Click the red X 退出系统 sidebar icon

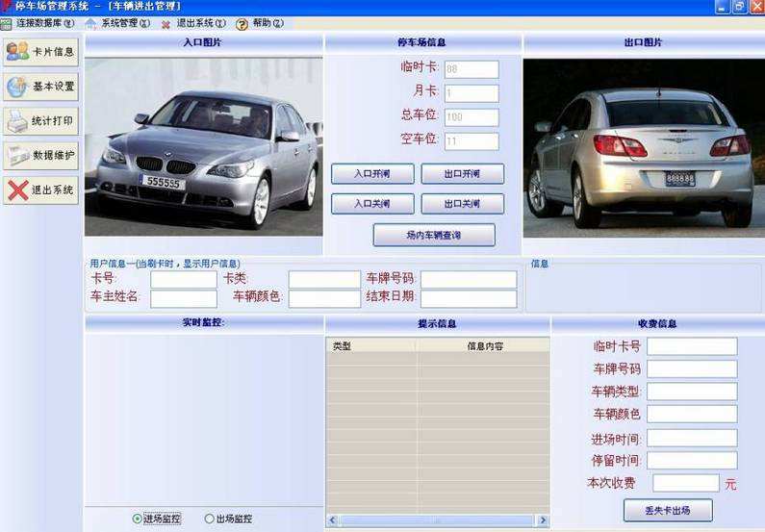tap(17, 190)
